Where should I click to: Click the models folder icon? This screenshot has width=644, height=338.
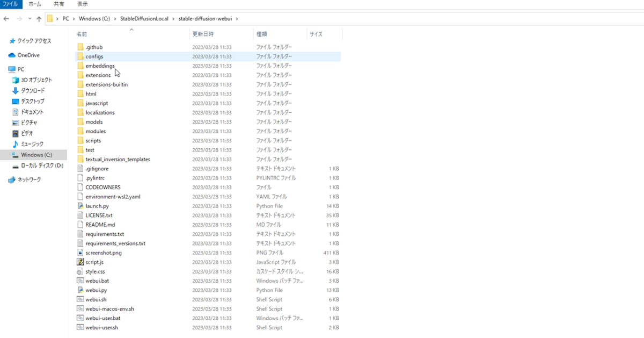[x=80, y=122]
